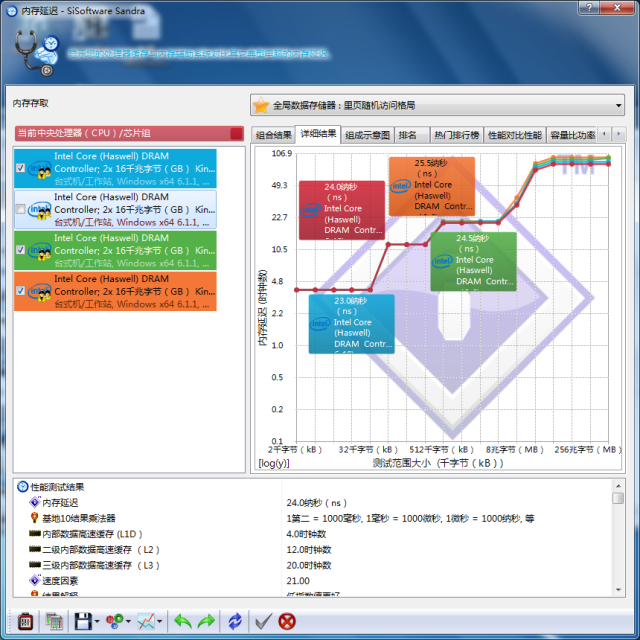Click the blue 23.0纳秒 chart tooltip

click(352, 324)
